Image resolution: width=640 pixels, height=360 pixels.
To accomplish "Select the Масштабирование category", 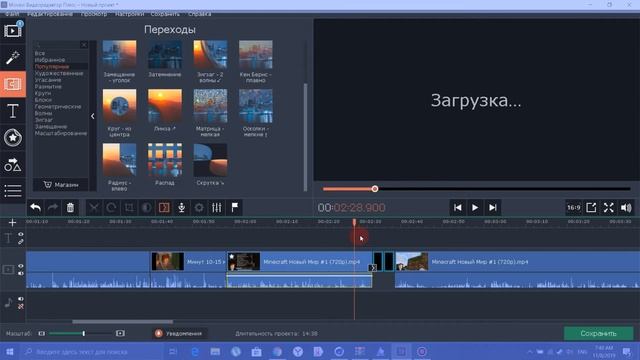I will (x=61, y=133).
